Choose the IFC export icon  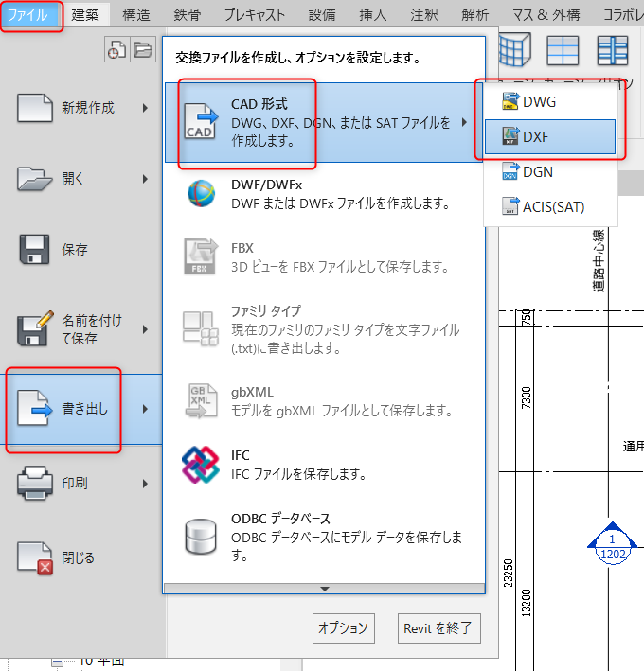tap(201, 465)
